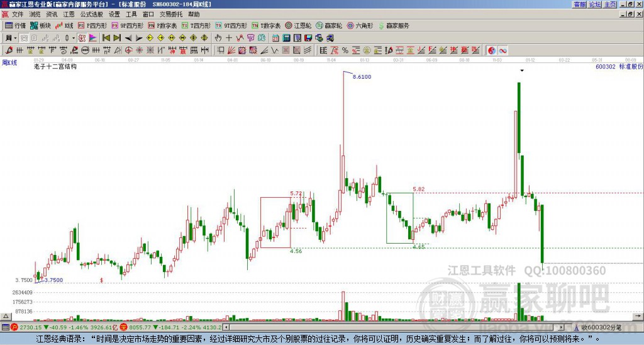Switch to K线 chart view
Viewport: 644px width, 345px height.
click(64, 25)
